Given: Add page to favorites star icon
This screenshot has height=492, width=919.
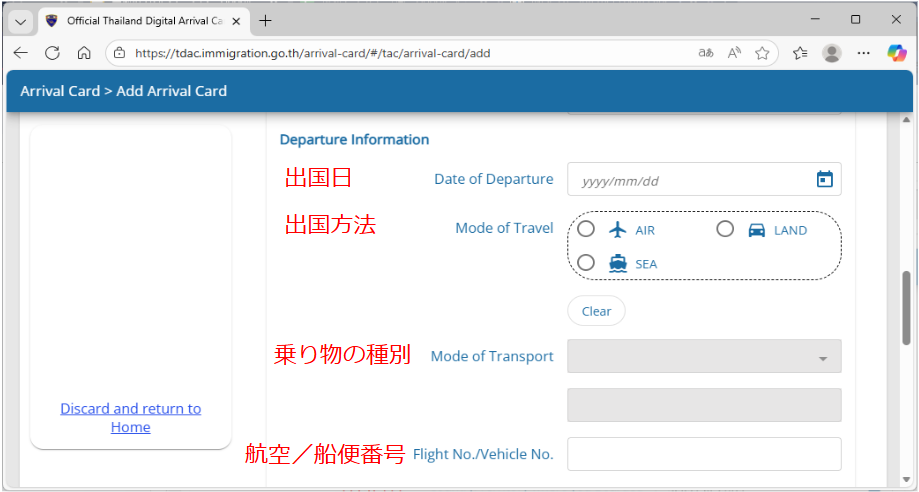Looking at the screenshot, I should click(762, 53).
